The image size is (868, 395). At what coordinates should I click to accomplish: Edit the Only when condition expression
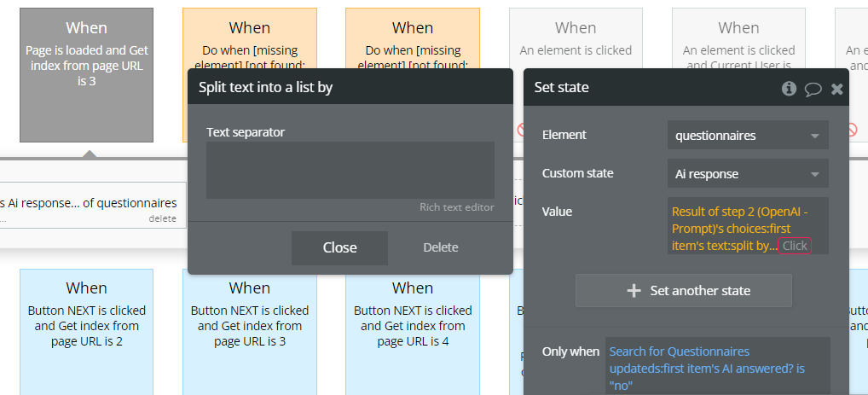click(717, 366)
